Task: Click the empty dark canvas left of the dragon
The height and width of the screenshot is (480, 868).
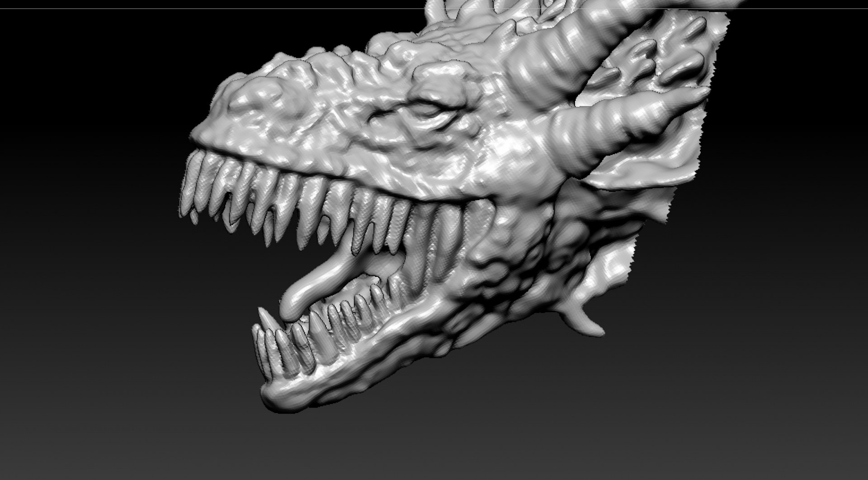Action: 90,226
